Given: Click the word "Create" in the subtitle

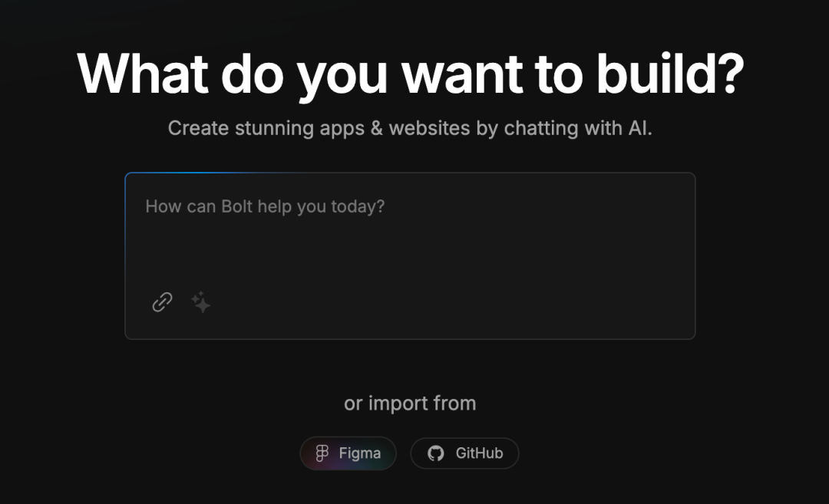Looking at the screenshot, I should [200, 128].
